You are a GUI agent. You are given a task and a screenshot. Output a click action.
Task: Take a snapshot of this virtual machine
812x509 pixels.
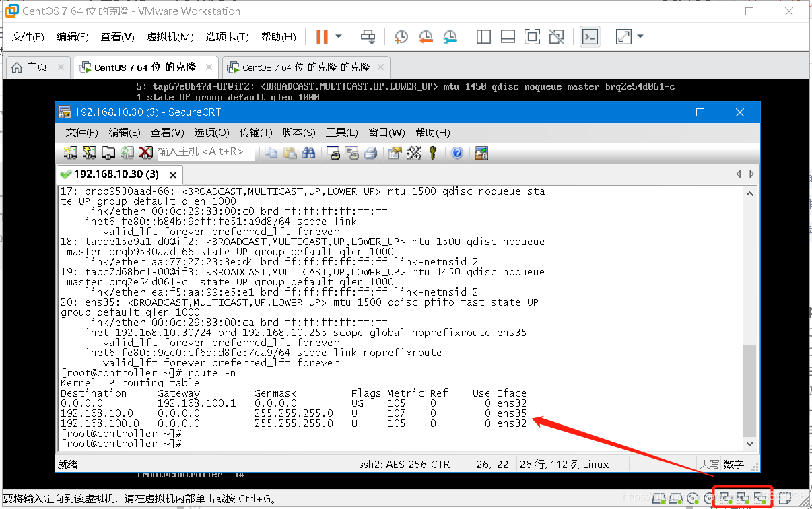click(401, 36)
